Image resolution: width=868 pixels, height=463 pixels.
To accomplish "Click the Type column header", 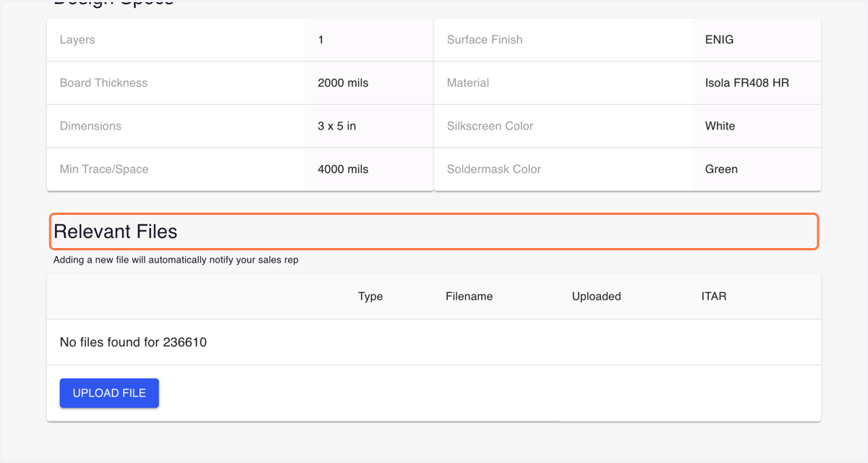I will 370,297.
